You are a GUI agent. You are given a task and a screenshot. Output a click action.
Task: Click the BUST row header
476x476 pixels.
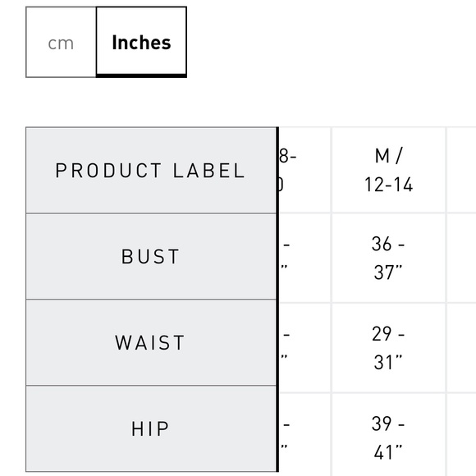click(x=151, y=257)
